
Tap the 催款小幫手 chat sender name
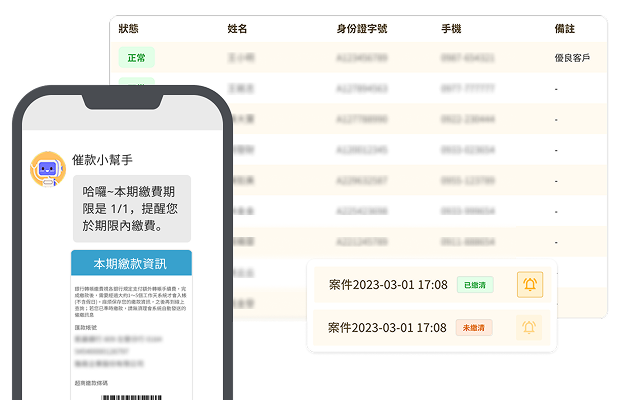(103, 158)
